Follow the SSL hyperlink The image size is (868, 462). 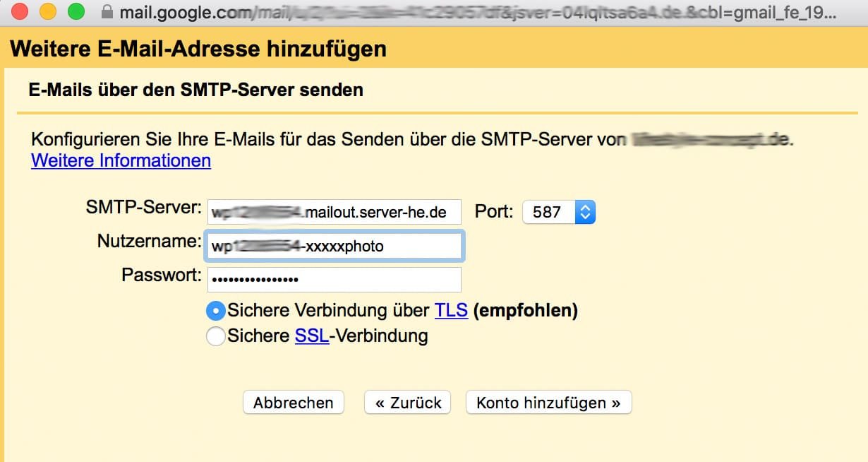coord(312,336)
